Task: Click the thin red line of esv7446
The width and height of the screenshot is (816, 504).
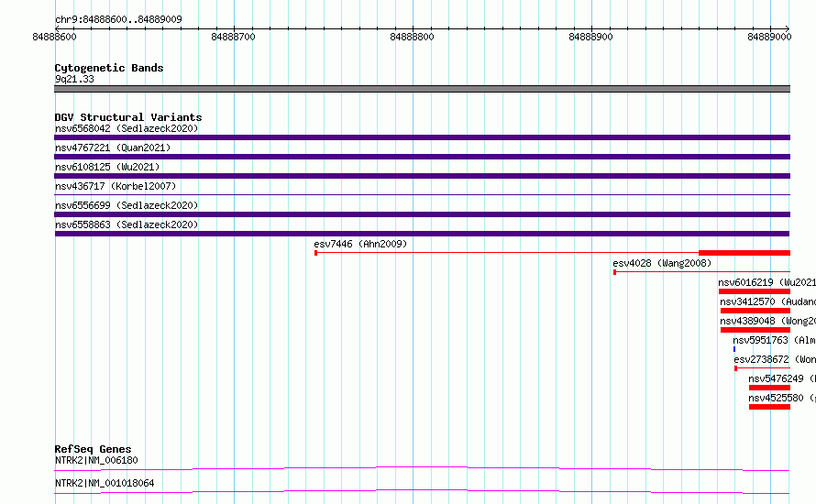Action: click(507, 253)
